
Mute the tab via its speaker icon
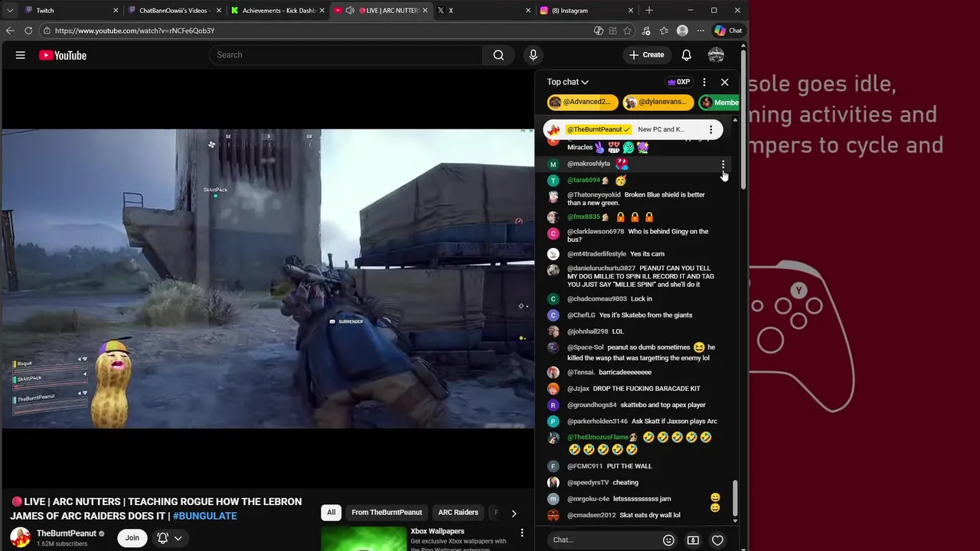pyautogui.click(x=350, y=11)
